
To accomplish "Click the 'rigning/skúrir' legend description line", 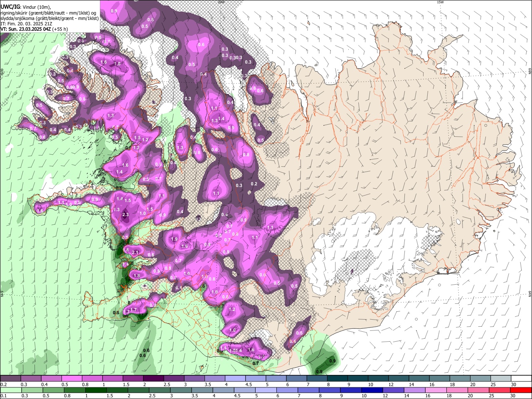I will click(x=48, y=13).
